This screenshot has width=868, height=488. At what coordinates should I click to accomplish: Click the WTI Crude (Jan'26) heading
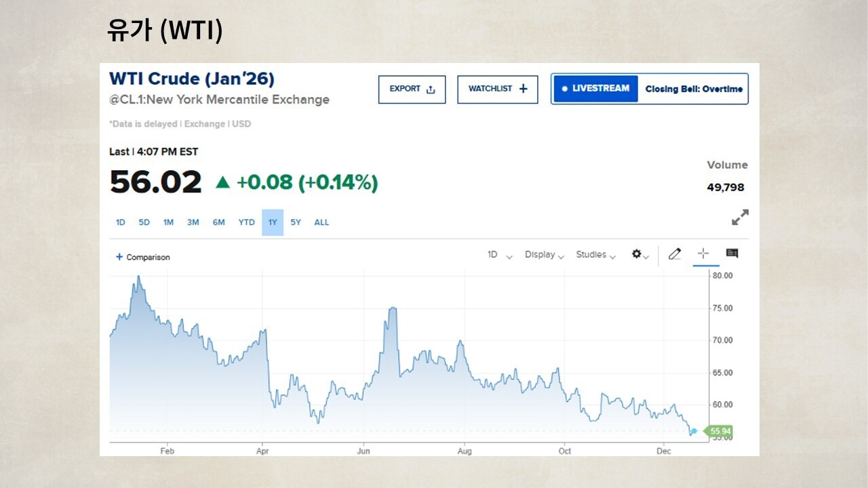(x=192, y=79)
